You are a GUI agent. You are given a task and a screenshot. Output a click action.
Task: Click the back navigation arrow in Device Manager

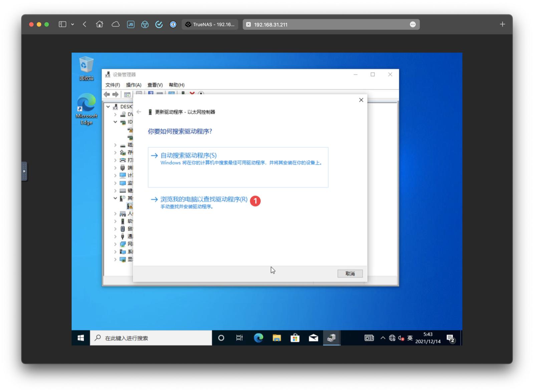click(106, 94)
